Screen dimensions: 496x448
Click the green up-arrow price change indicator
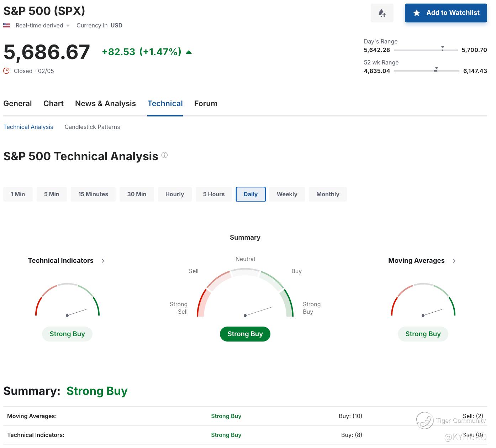click(189, 52)
